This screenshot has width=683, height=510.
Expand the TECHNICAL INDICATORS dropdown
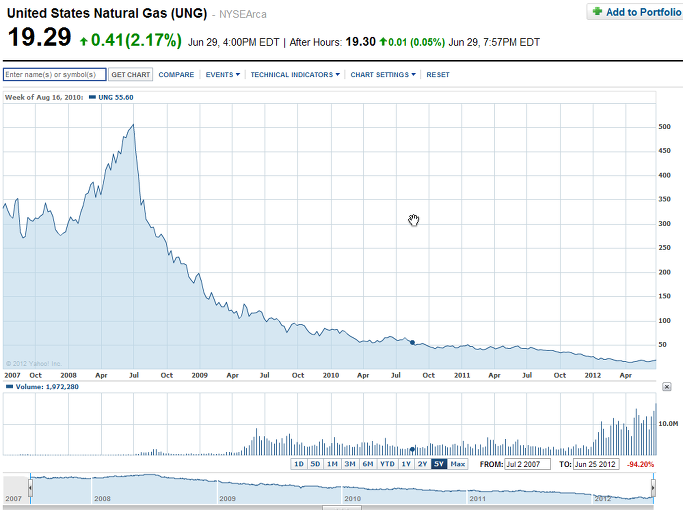point(295,74)
